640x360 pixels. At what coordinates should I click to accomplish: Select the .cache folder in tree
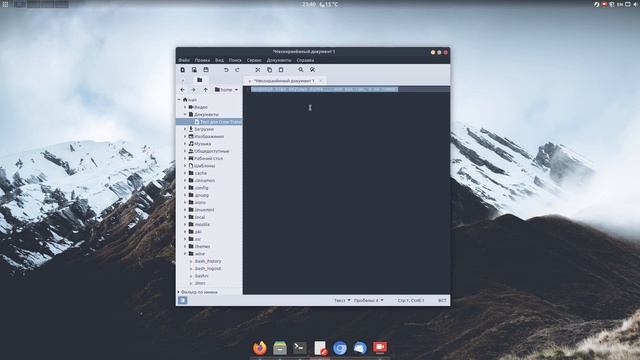point(209,173)
